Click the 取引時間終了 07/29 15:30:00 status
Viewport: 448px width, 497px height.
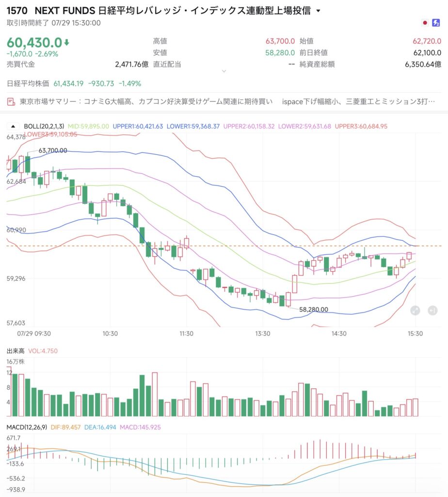[x=53, y=23]
